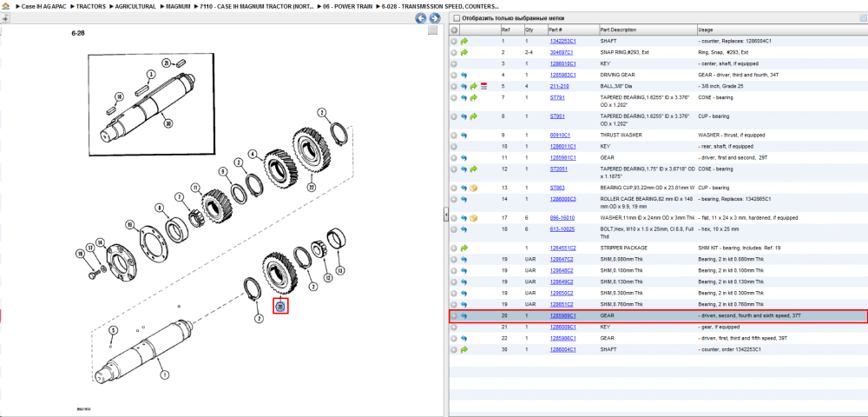868x417 pixels.
Task: Navigate to AGRICULTURAL breadcrumb
Action: [x=135, y=7]
